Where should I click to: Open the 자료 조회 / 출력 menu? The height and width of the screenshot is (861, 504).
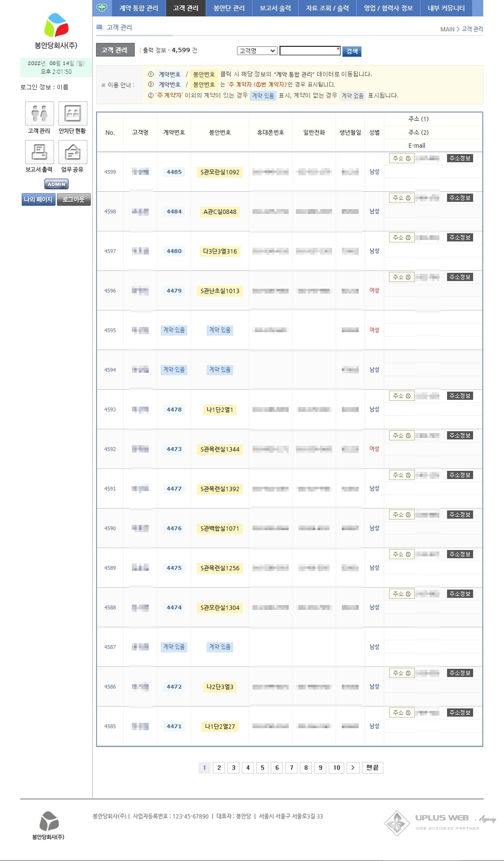point(327,8)
